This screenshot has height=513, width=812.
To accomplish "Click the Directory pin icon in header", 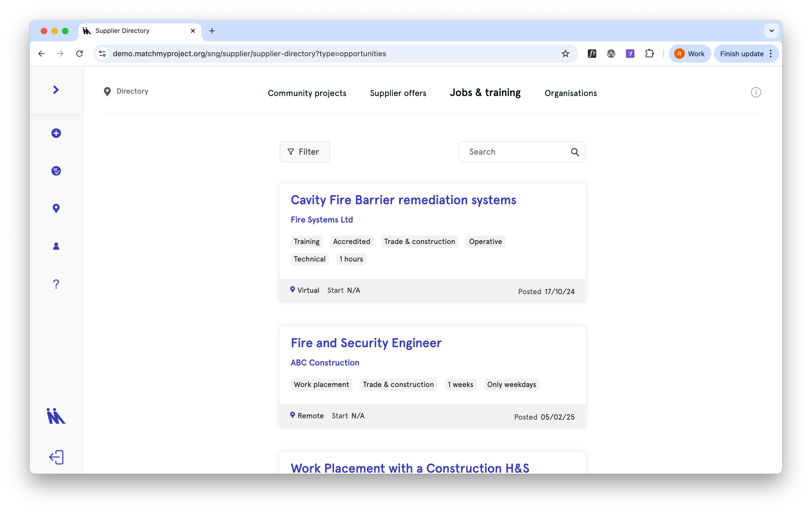I will click(x=107, y=92).
